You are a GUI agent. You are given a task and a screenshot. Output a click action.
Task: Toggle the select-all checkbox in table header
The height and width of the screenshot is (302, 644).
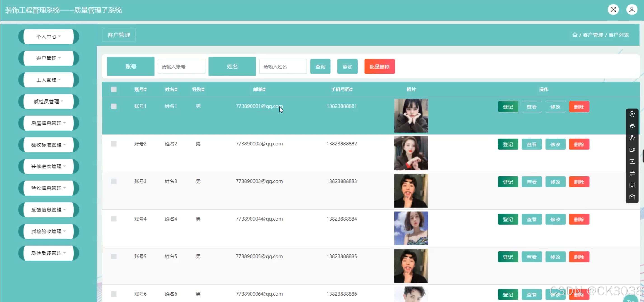click(114, 89)
